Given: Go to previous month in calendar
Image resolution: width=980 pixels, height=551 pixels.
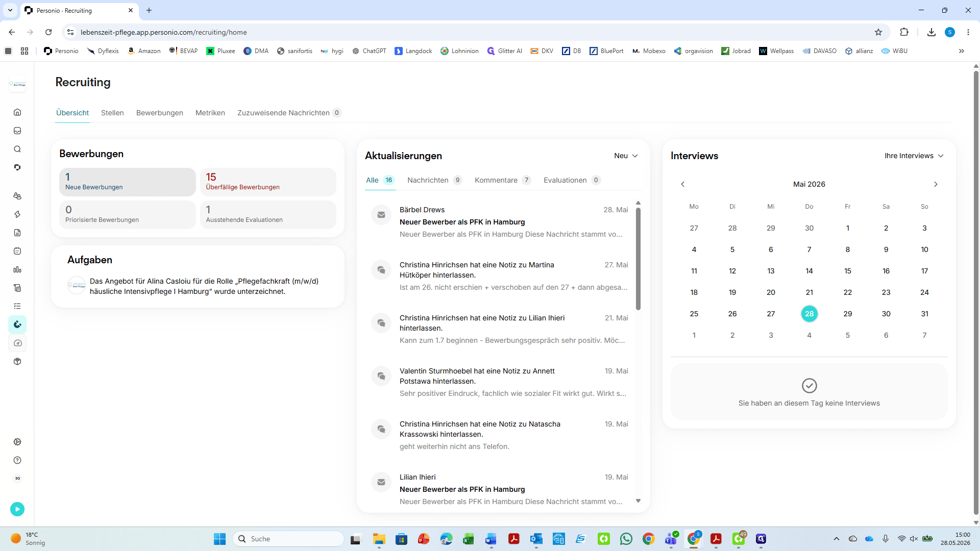Looking at the screenshot, I should pyautogui.click(x=682, y=184).
